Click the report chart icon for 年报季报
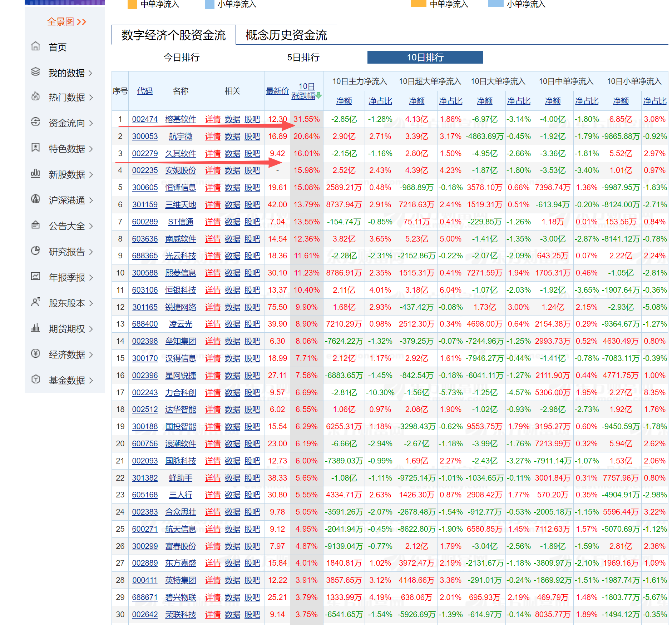Screen dimensions: 672x625 point(35,276)
